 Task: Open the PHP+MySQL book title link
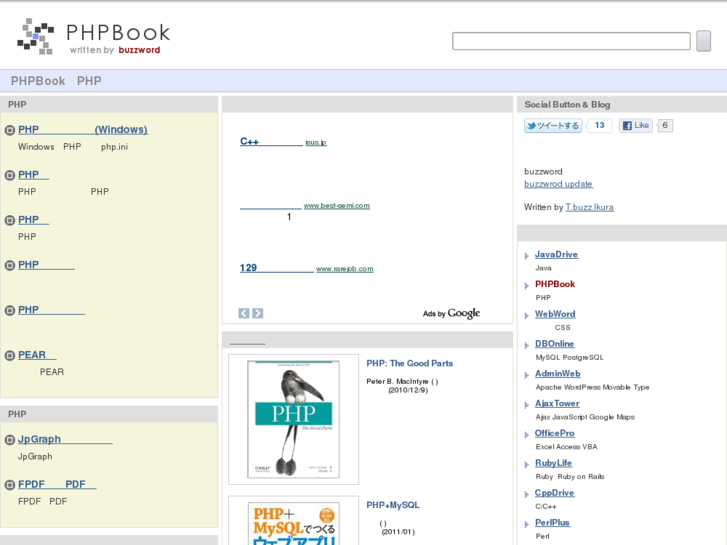pos(393,505)
